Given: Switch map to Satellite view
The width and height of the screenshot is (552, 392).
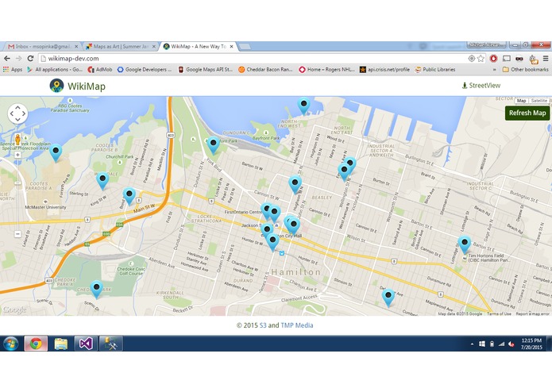Looking at the screenshot, I should (538, 101).
